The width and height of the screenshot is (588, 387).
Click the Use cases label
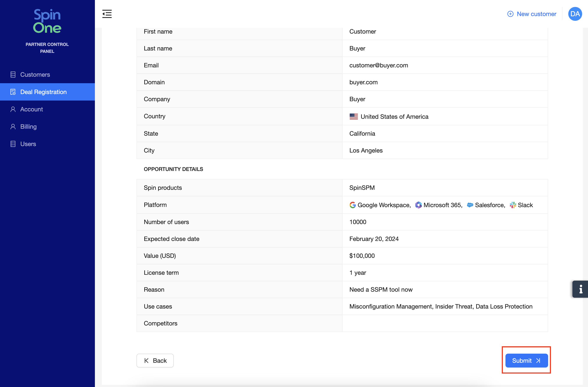158,306
